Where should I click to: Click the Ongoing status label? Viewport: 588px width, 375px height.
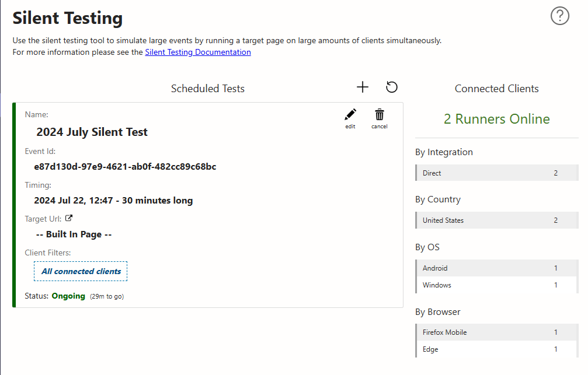point(68,296)
